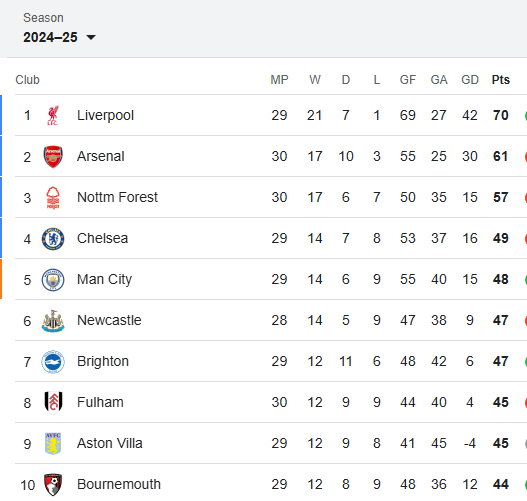Click the Newcastle crest icon

click(x=53, y=321)
